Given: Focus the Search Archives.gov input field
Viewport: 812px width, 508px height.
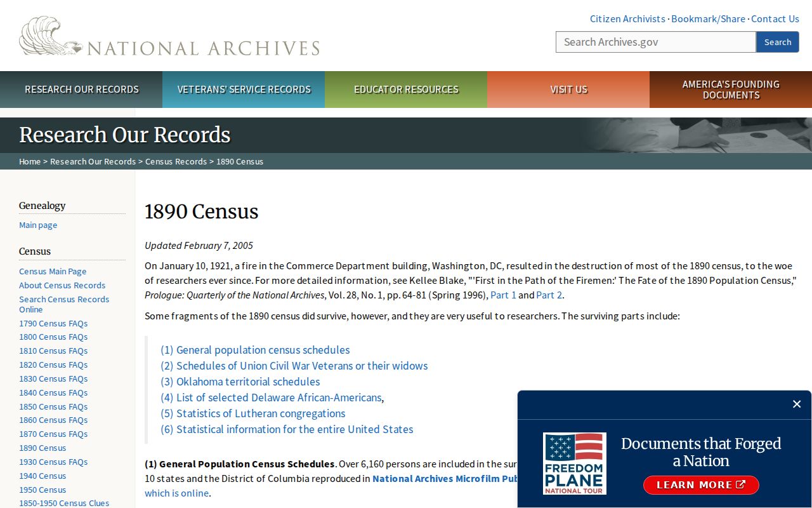Looking at the screenshot, I should point(656,42).
